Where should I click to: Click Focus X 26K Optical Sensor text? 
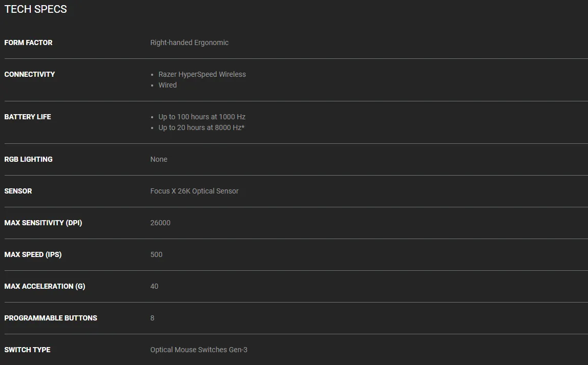[x=194, y=191]
